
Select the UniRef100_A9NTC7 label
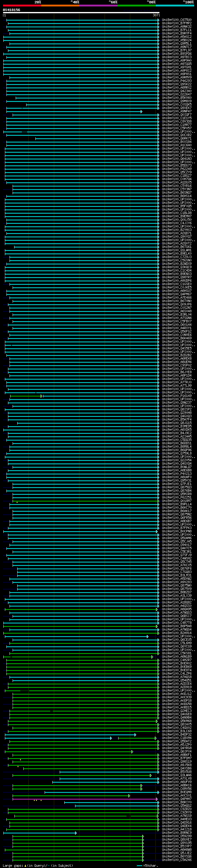(177, 47)
